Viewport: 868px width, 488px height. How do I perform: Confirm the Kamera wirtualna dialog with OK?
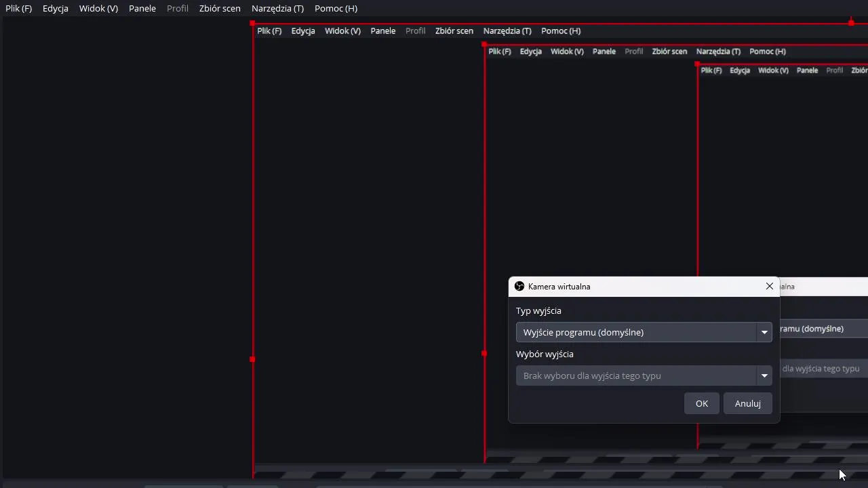(702, 403)
